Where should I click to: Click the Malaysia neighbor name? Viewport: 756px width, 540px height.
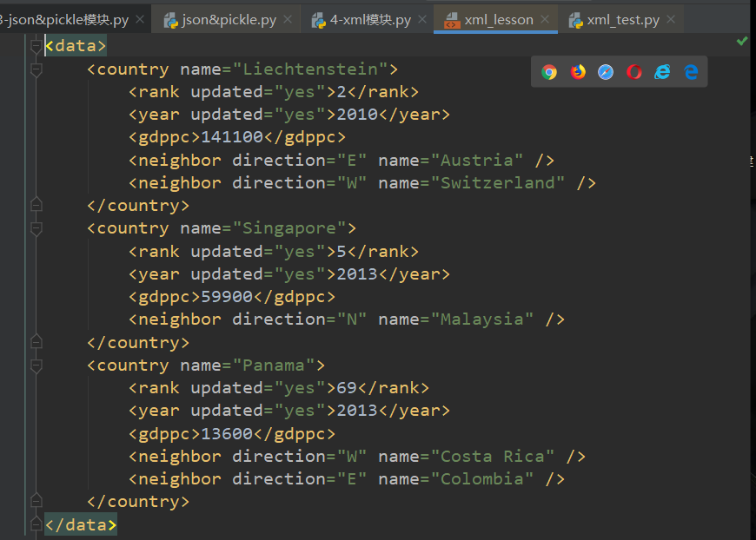coord(482,319)
